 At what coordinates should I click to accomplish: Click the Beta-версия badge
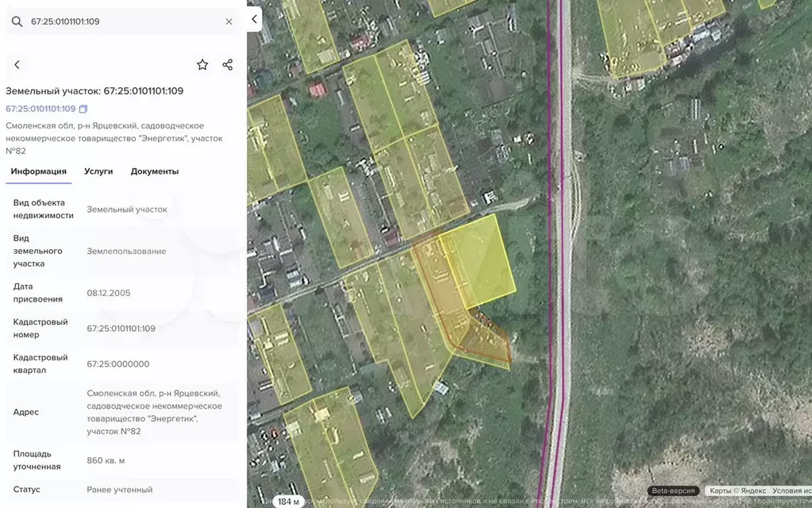click(673, 491)
